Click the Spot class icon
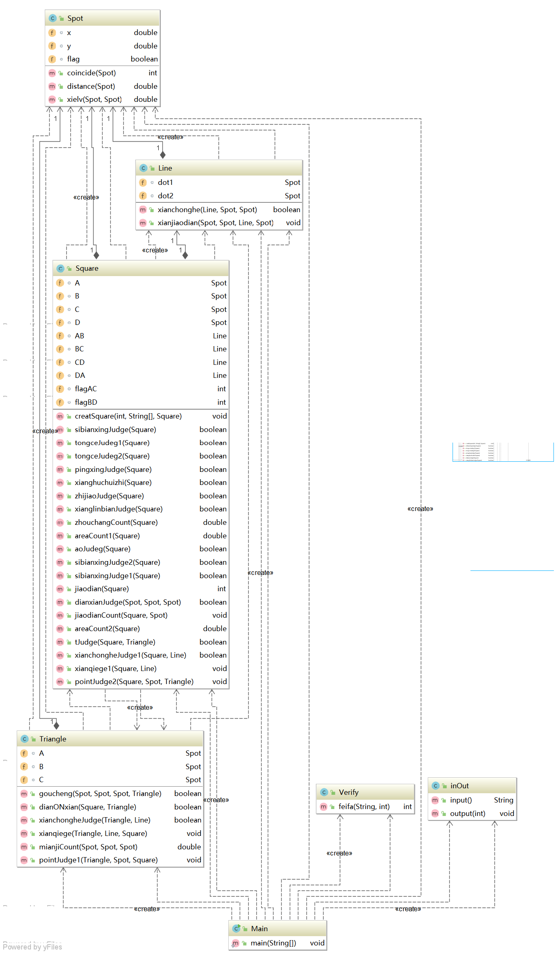The image size is (560, 954). point(52,18)
